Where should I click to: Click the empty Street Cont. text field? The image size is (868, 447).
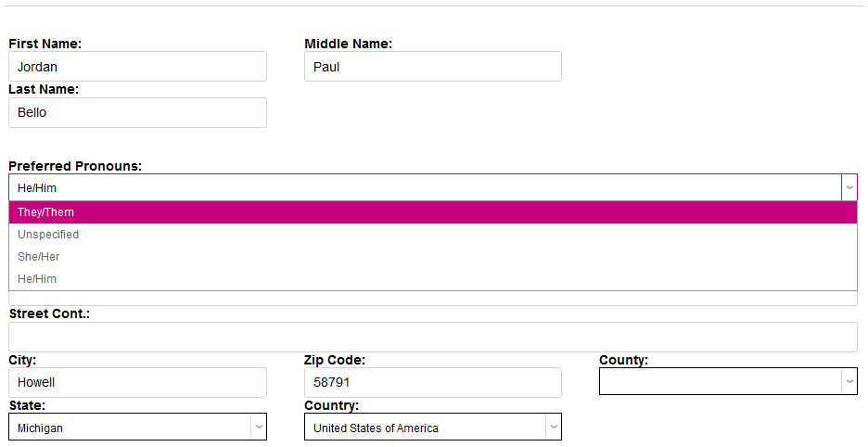pos(432,337)
